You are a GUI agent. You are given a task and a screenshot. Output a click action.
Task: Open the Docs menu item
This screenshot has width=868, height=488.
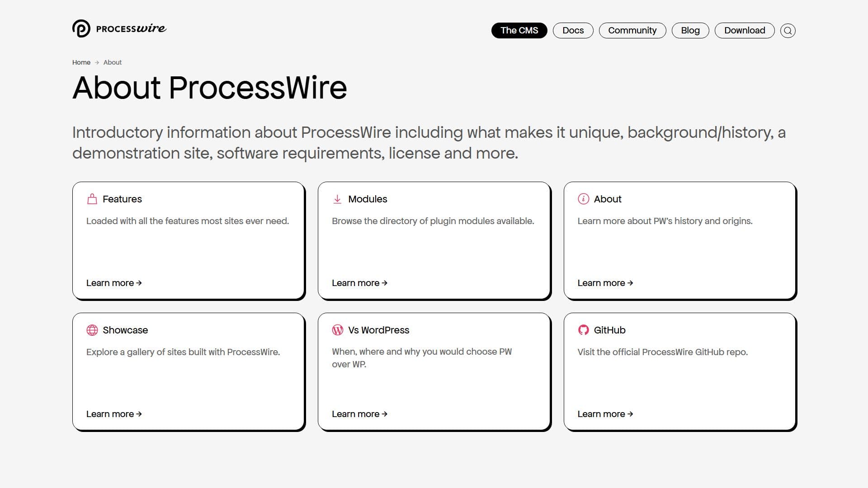573,30
